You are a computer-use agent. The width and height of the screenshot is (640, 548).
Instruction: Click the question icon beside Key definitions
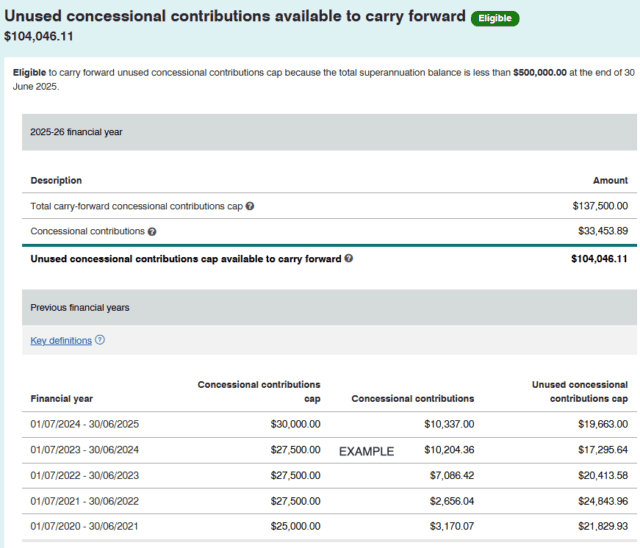coord(100,340)
